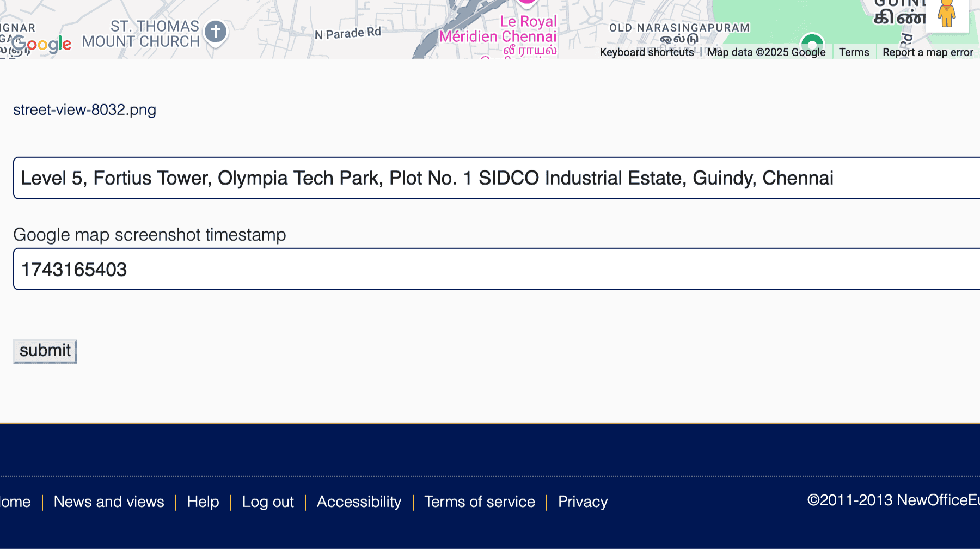The image size is (980, 550).
Task: Click the Google map screenshot timestamp field
Action: [x=497, y=269]
